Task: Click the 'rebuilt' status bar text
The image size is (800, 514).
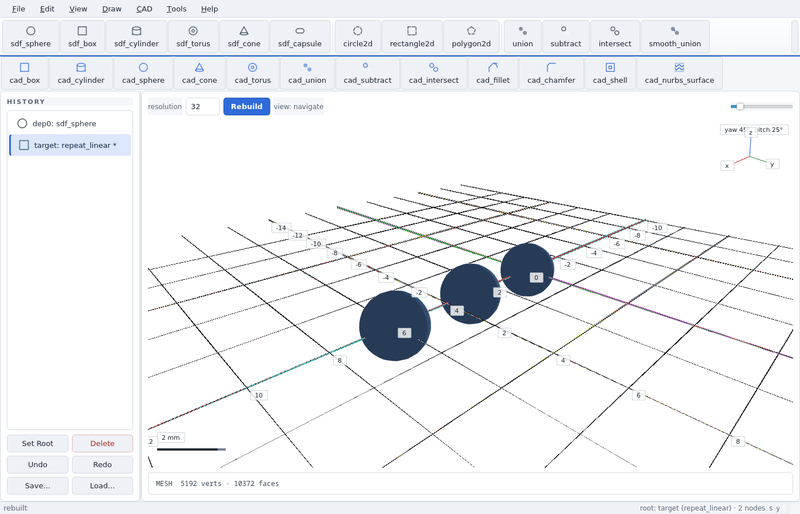Action: (15, 508)
